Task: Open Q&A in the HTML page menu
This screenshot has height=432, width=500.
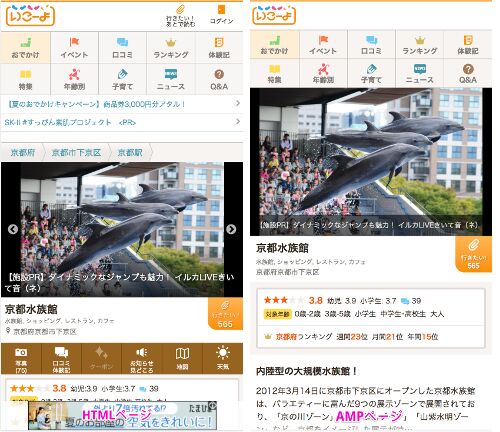Action: 219,80
